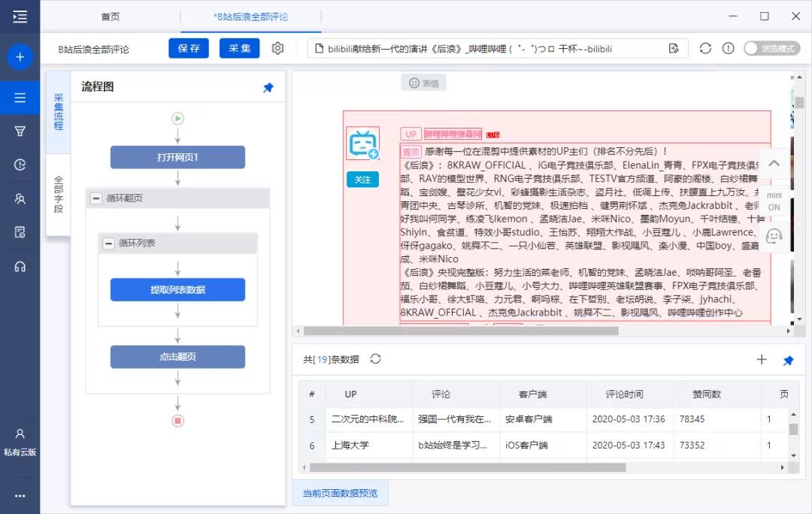
Task: Collapse the 循环列表 loop block
Action: point(108,243)
